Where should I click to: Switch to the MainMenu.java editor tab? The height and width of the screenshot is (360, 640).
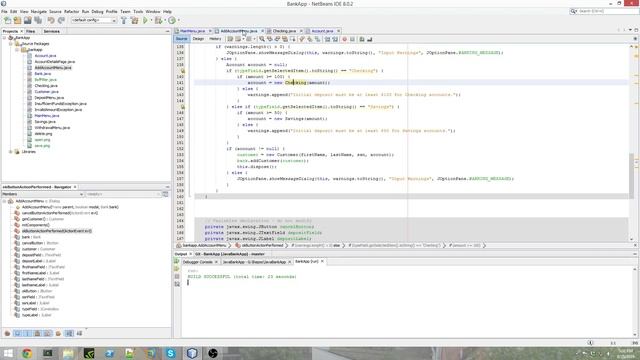[x=192, y=31]
